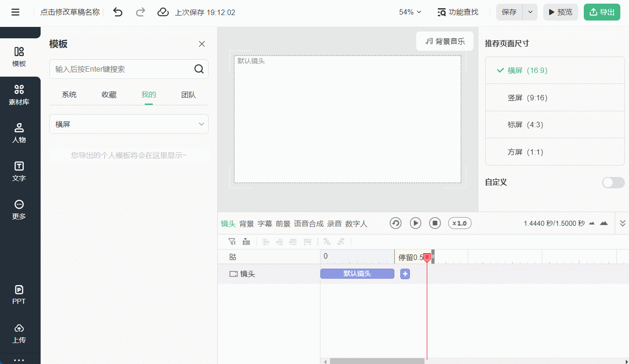Zoom out the timeline scale
This screenshot has width=629, height=364.
[x=592, y=224]
